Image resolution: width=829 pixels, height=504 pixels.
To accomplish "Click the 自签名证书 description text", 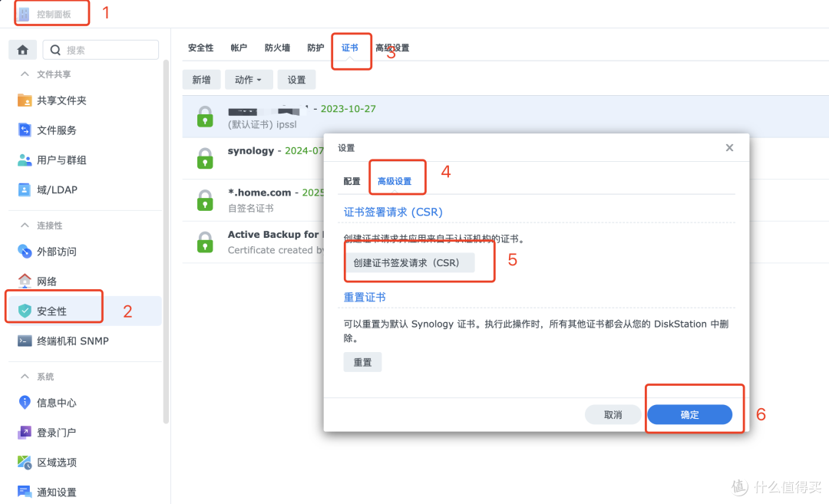I will click(250, 208).
